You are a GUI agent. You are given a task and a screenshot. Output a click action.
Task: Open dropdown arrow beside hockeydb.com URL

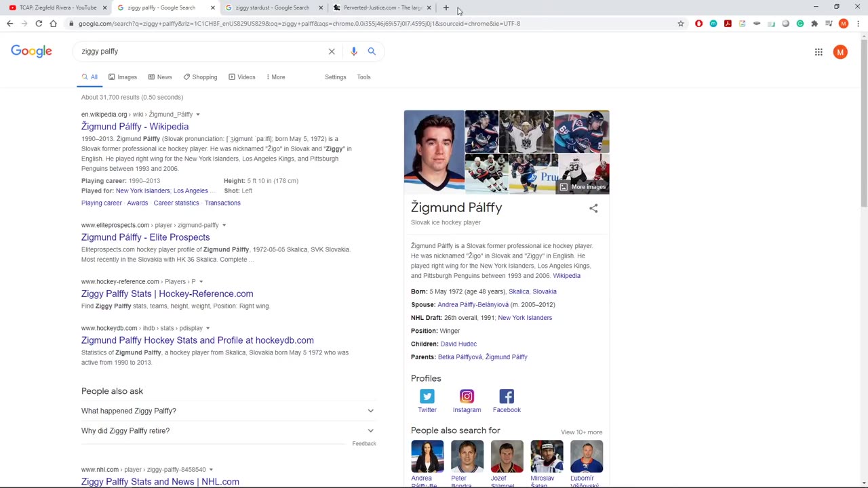click(208, 329)
